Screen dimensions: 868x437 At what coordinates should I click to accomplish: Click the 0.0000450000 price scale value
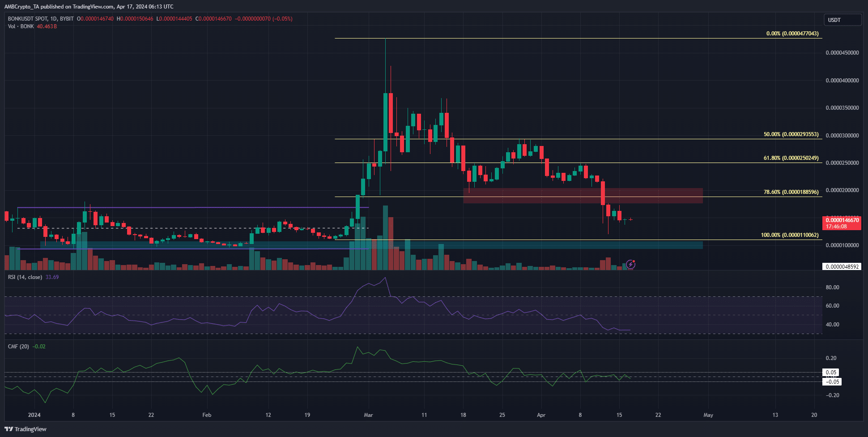(x=842, y=53)
